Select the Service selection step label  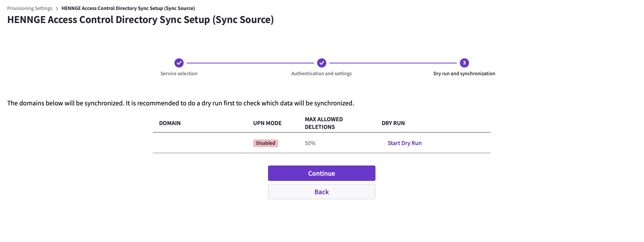(179, 74)
